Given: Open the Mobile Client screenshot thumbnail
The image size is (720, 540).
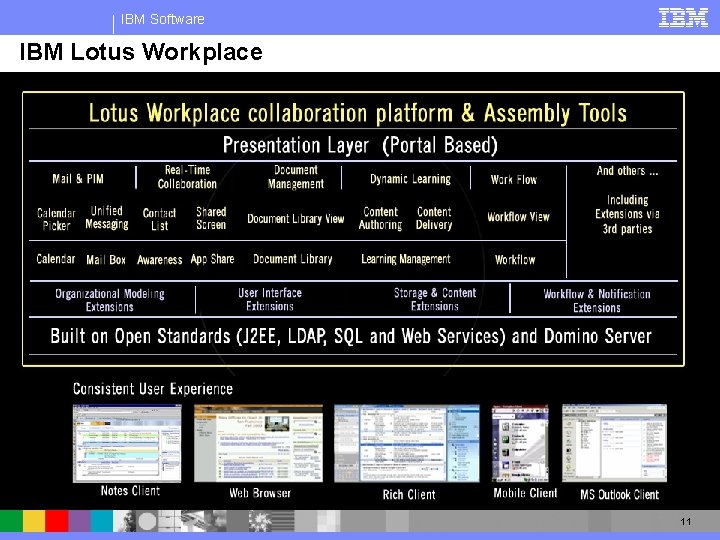Looking at the screenshot, I should coord(520,443).
